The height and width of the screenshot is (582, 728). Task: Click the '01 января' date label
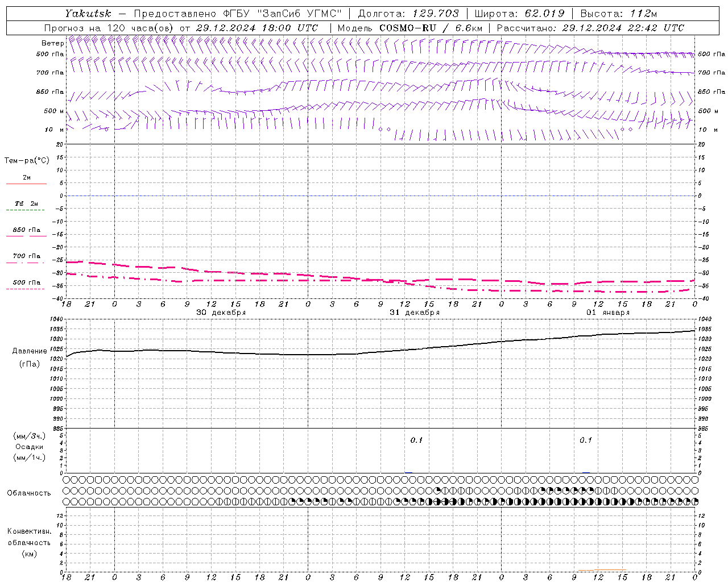tap(608, 313)
